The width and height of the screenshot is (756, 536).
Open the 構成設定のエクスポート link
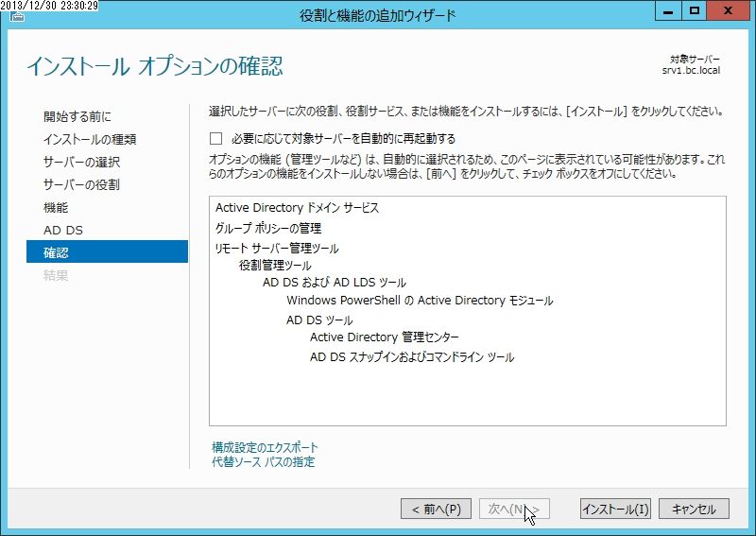click(265, 447)
